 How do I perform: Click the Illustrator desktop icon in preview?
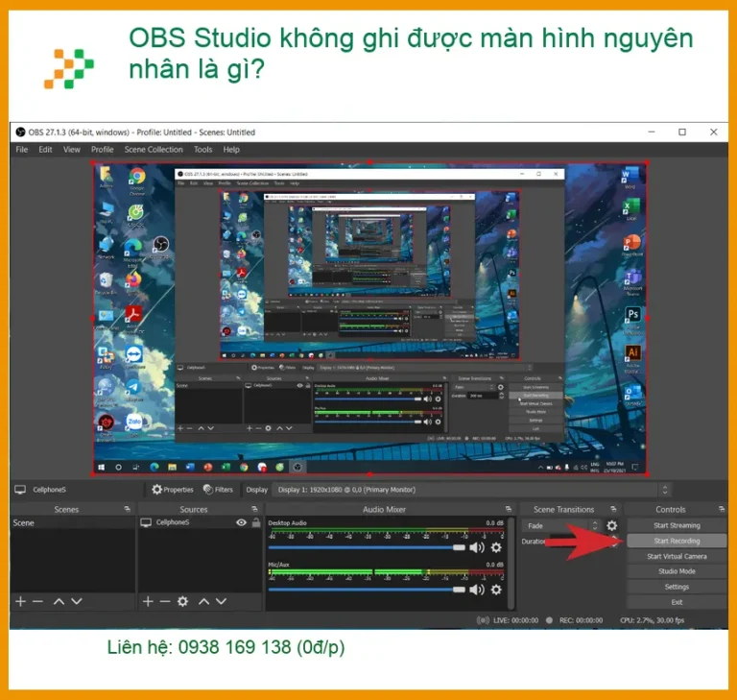pos(632,357)
